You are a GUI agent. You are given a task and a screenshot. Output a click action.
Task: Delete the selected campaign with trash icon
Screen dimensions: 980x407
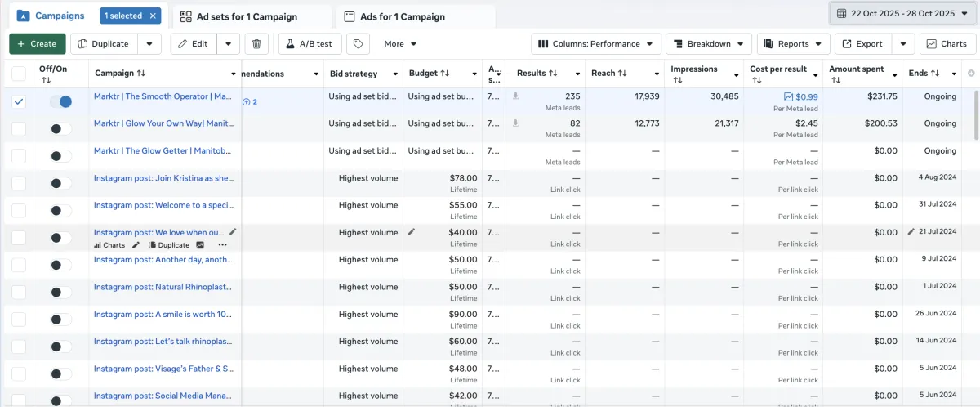[x=256, y=44]
